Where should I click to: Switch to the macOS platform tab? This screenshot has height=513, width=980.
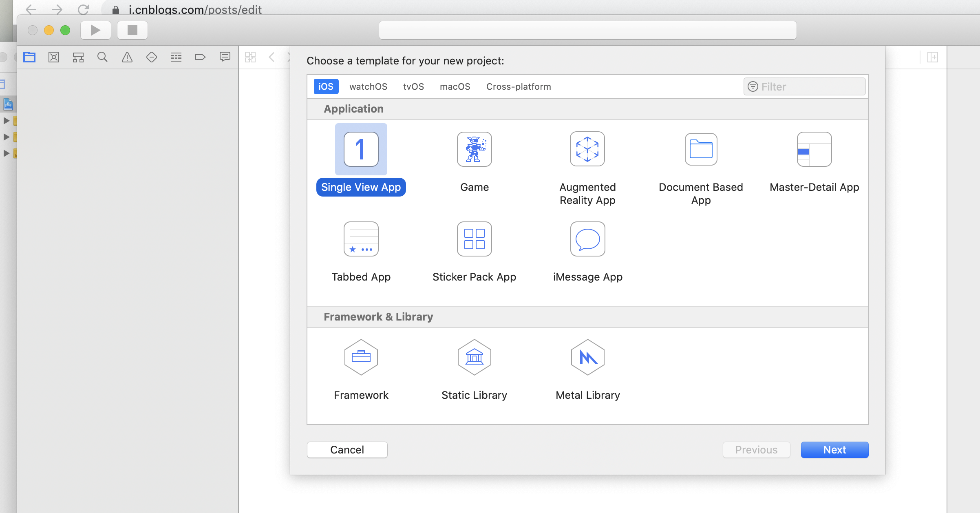(455, 86)
